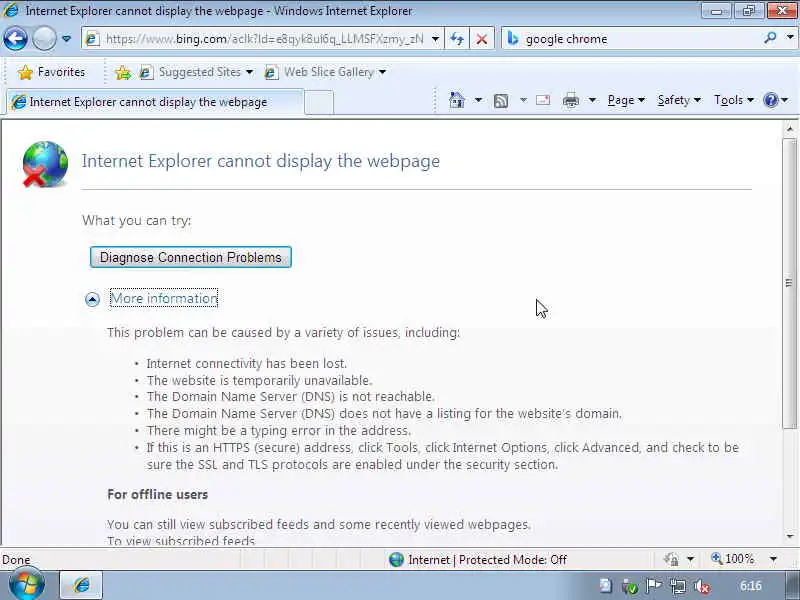Open the Tools menu
Screen dimensions: 800x600
tap(734, 100)
